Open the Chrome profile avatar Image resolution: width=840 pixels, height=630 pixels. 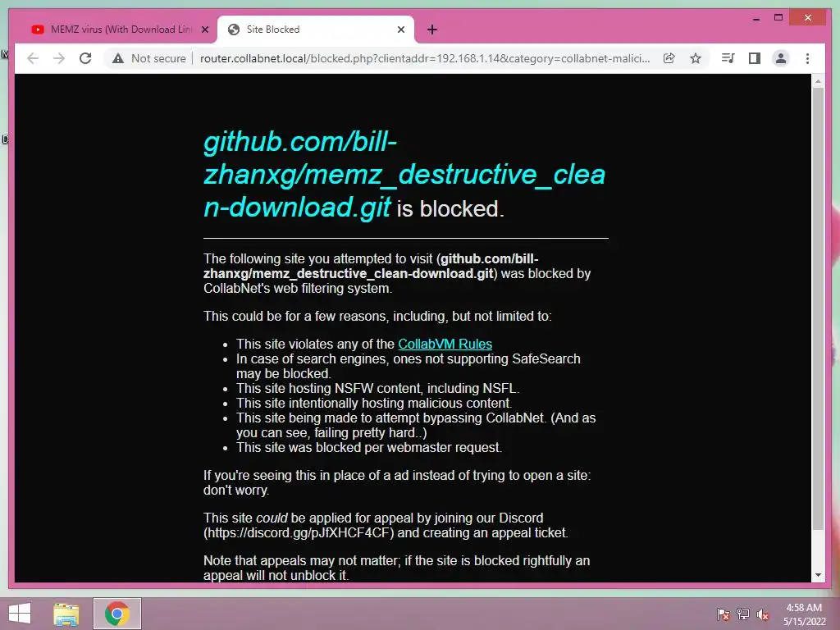click(x=781, y=58)
